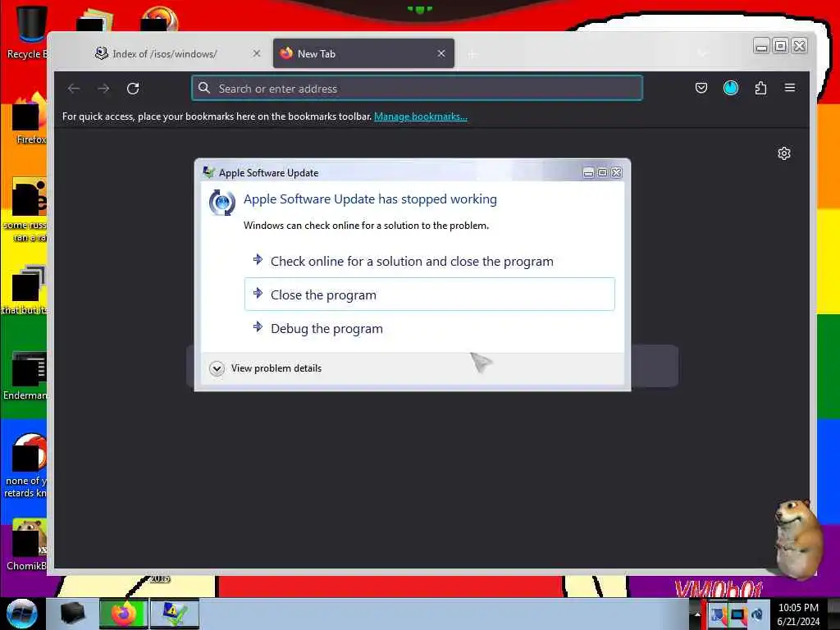This screenshot has width=840, height=630.
Task: Open the Firefox taskbar button
Action: coord(123,614)
